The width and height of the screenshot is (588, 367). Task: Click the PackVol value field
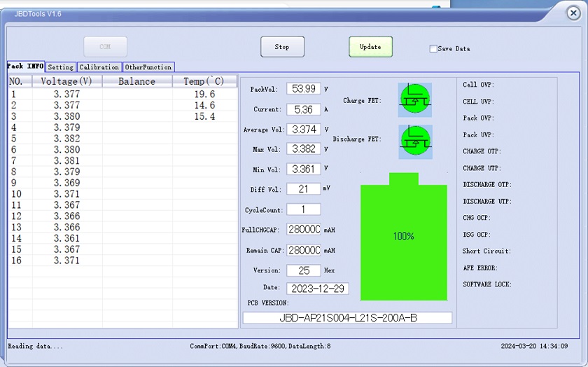point(304,89)
